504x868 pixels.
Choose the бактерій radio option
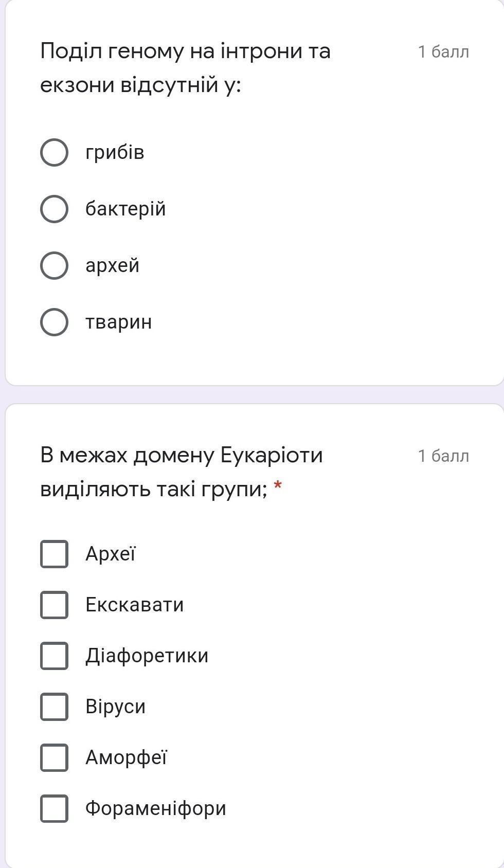[x=54, y=209]
